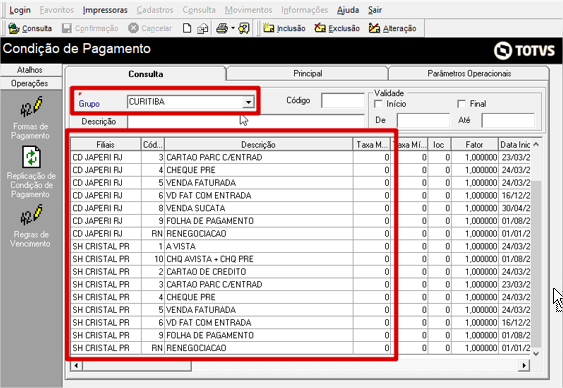Screen dimensions: 563x388
Task: Select row CD JAPERI RJ CHEQUE PRE
Action: pos(301,170)
